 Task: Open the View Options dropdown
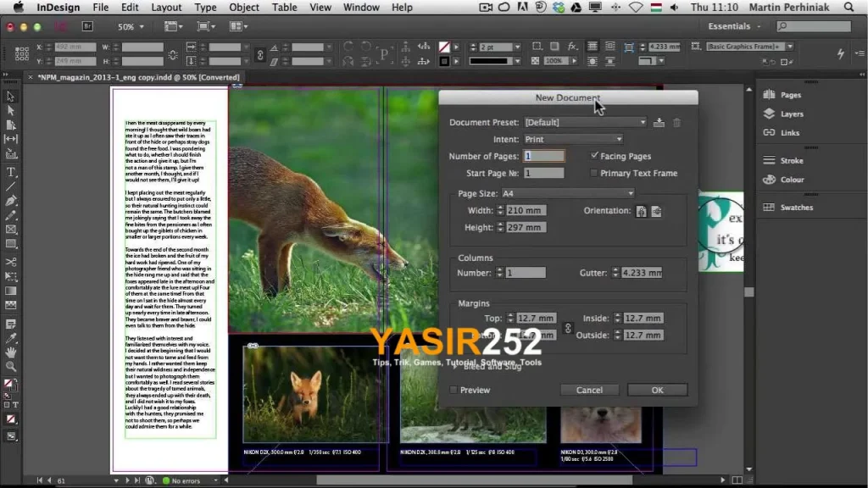[173, 26]
